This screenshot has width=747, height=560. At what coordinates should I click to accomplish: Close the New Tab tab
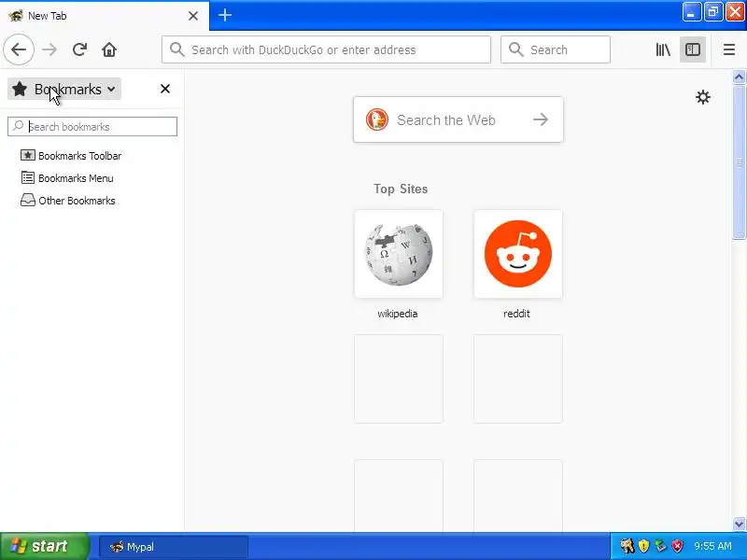tap(193, 16)
